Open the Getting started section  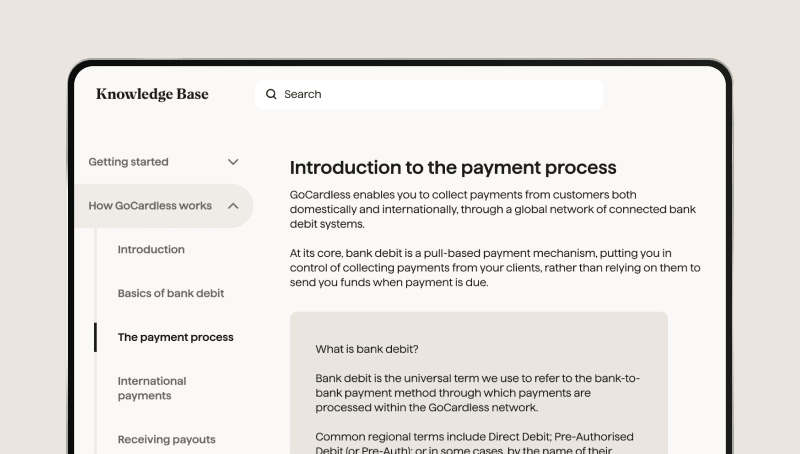point(128,162)
